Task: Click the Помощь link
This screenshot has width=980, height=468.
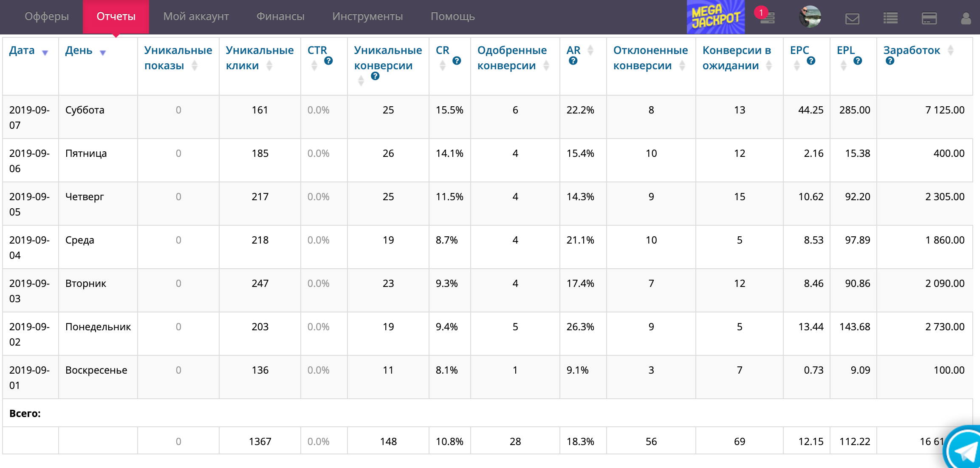Action: [x=452, y=16]
